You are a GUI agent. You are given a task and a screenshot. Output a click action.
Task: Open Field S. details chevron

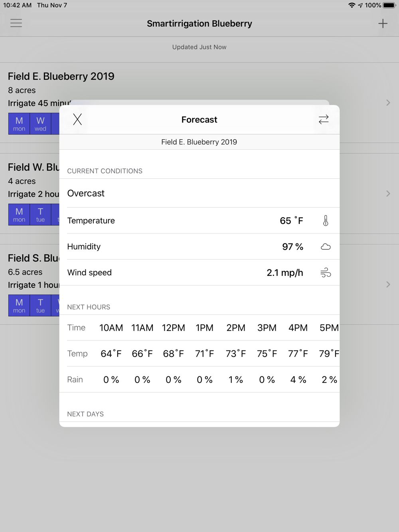388,285
